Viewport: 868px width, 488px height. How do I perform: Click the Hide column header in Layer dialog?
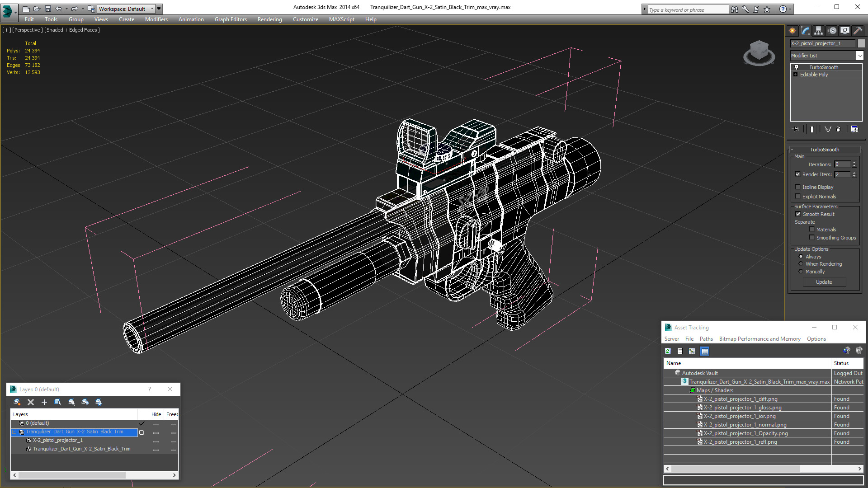click(156, 414)
